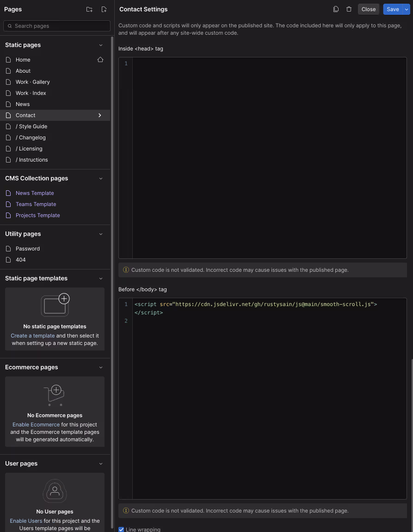This screenshot has height=532, width=413.
Task: Click the search magnifier icon
Action: [x=10, y=26]
